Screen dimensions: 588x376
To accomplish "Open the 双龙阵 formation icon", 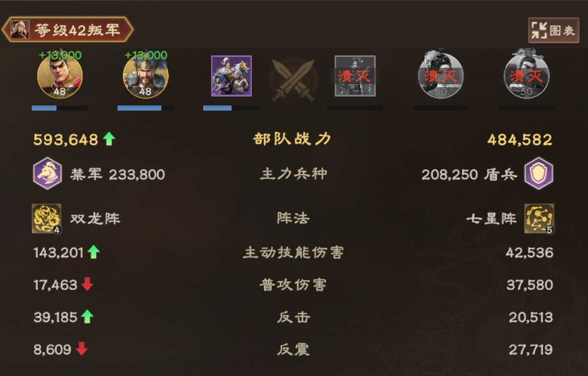I will [x=47, y=218].
